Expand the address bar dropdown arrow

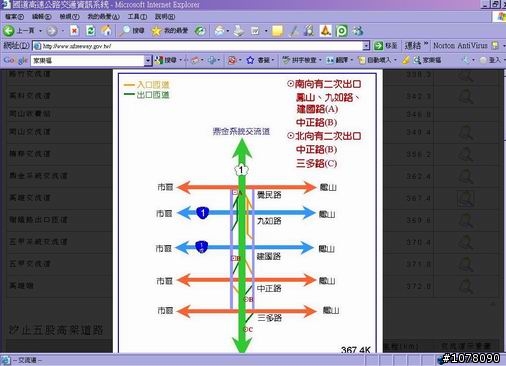[366, 46]
